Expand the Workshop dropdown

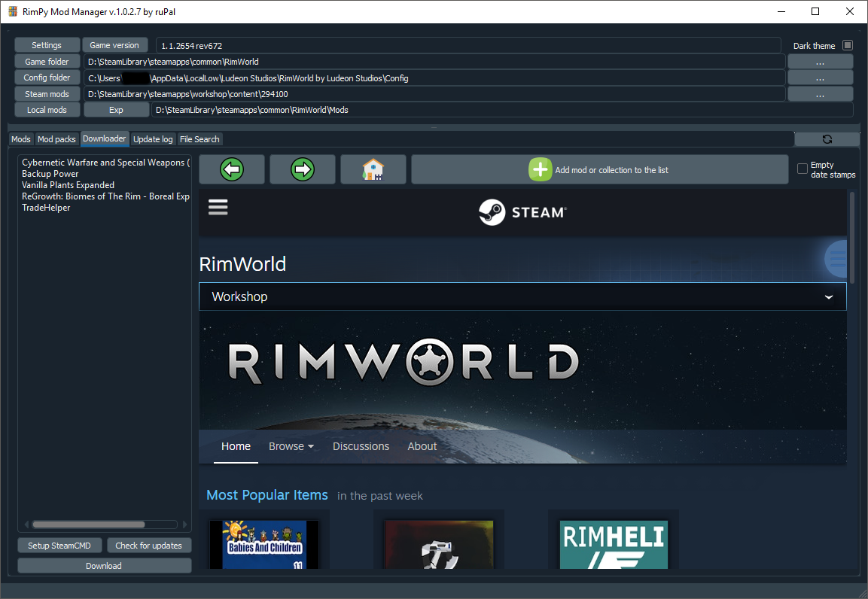[x=522, y=296]
